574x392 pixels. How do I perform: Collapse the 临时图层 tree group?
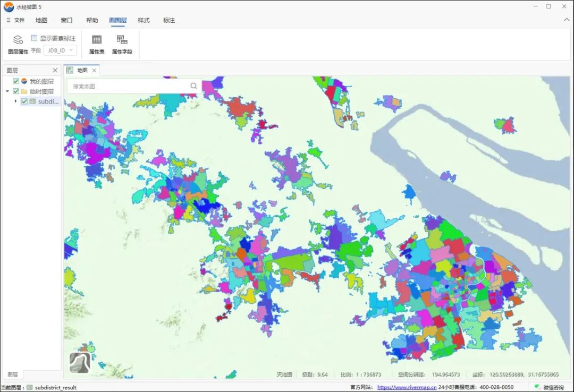click(7, 91)
